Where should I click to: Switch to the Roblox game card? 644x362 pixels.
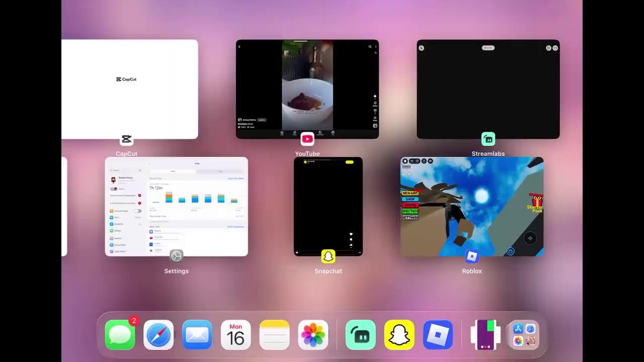click(x=472, y=207)
